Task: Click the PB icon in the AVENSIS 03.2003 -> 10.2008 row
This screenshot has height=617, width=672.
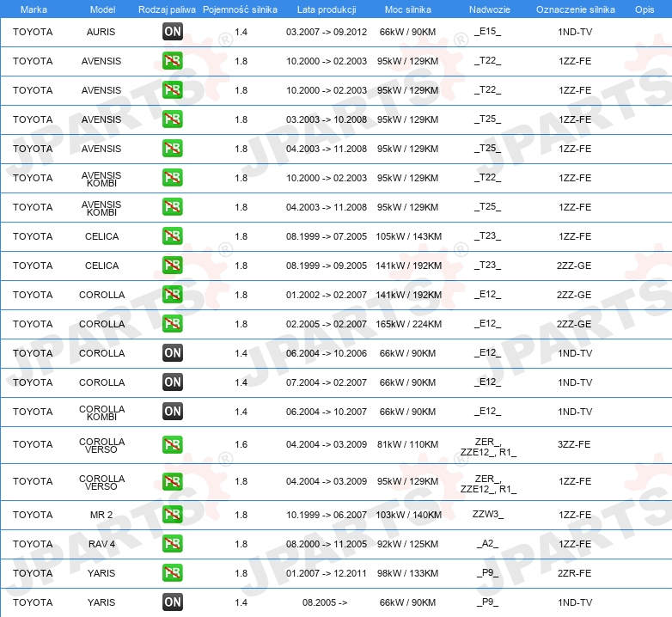Action: pyautogui.click(x=172, y=119)
